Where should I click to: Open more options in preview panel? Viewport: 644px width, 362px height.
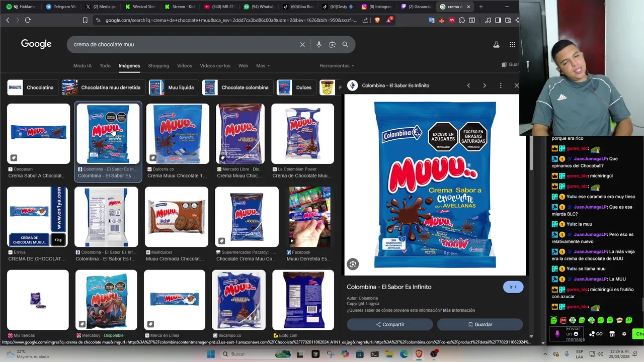tap(501, 85)
